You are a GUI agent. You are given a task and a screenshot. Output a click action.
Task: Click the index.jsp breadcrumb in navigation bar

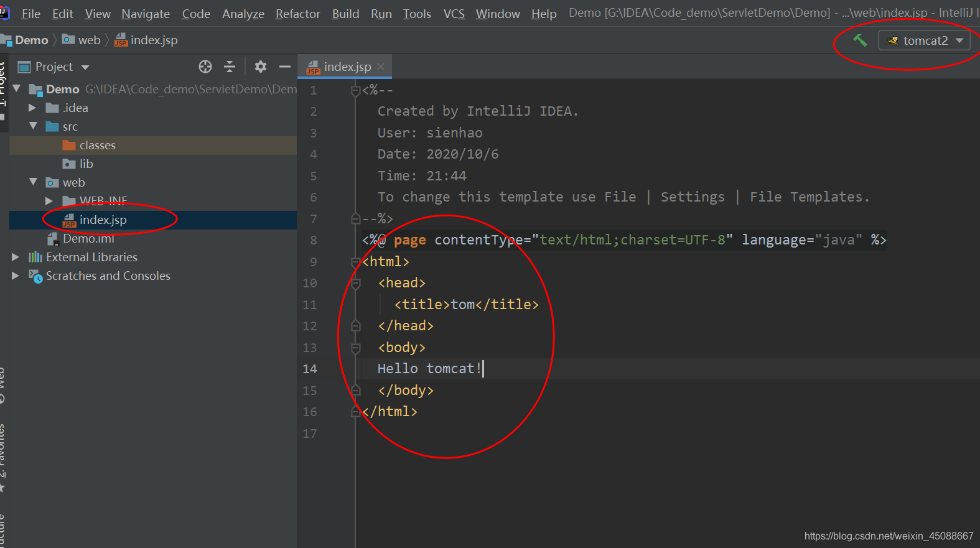click(x=146, y=40)
